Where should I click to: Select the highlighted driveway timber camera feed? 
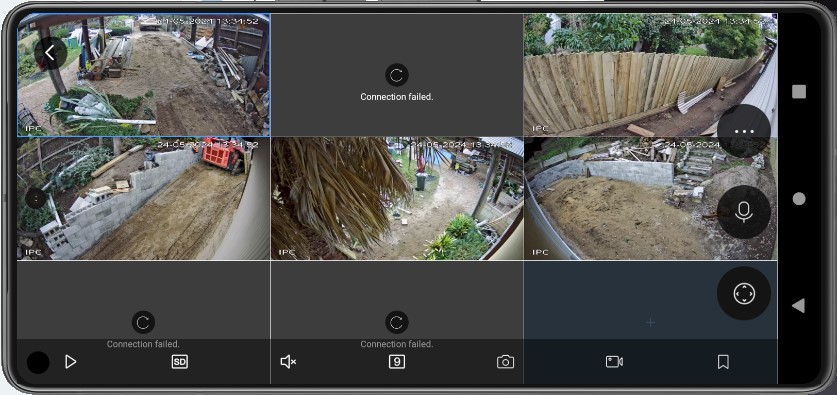[x=144, y=75]
